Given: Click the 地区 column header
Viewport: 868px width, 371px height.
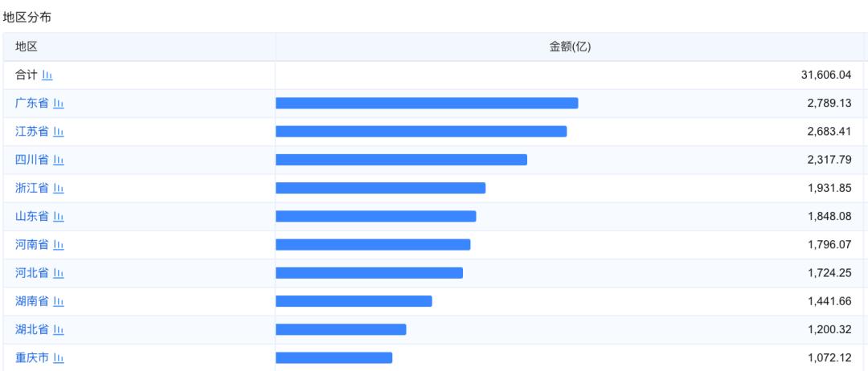Looking at the screenshot, I should pos(27,47).
